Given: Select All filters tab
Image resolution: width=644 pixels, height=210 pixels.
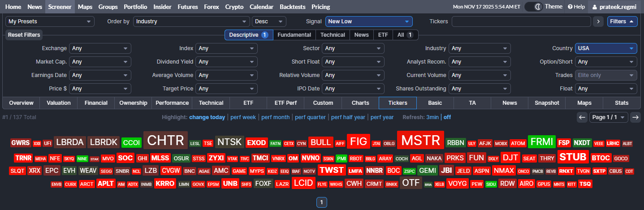Looking at the screenshot, I should pos(405,35).
